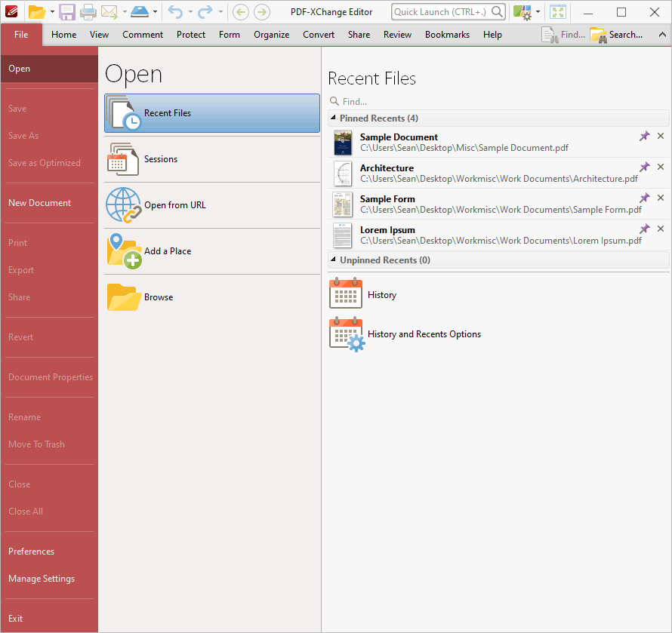
Task: Open the Architecture file thumbnail
Action: pos(343,174)
